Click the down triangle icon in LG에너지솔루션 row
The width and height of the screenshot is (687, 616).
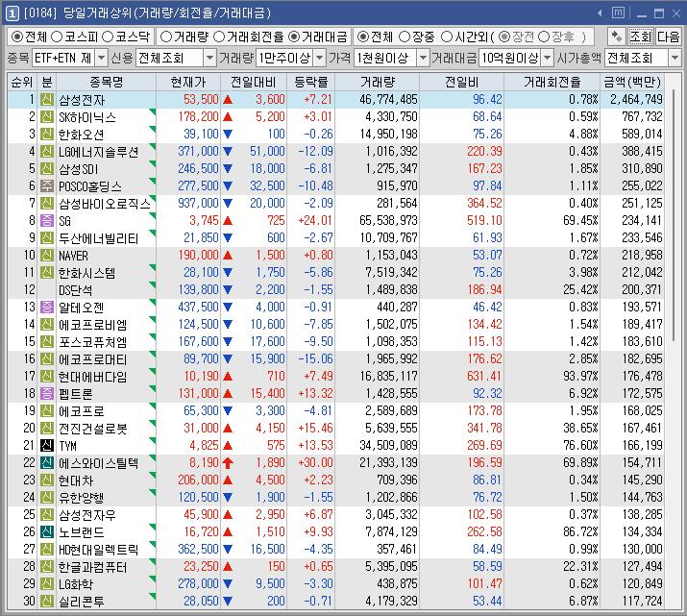(228, 152)
